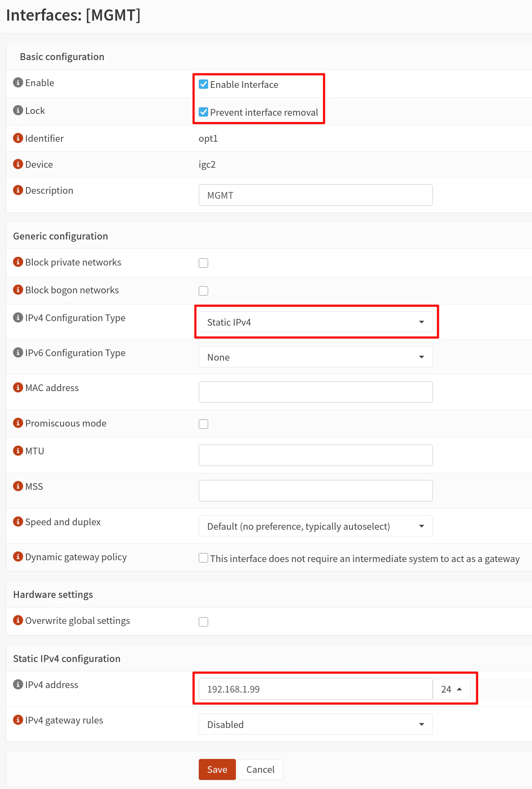Show help for MAC address
Image resolution: width=532 pixels, height=789 pixels.
click(18, 388)
